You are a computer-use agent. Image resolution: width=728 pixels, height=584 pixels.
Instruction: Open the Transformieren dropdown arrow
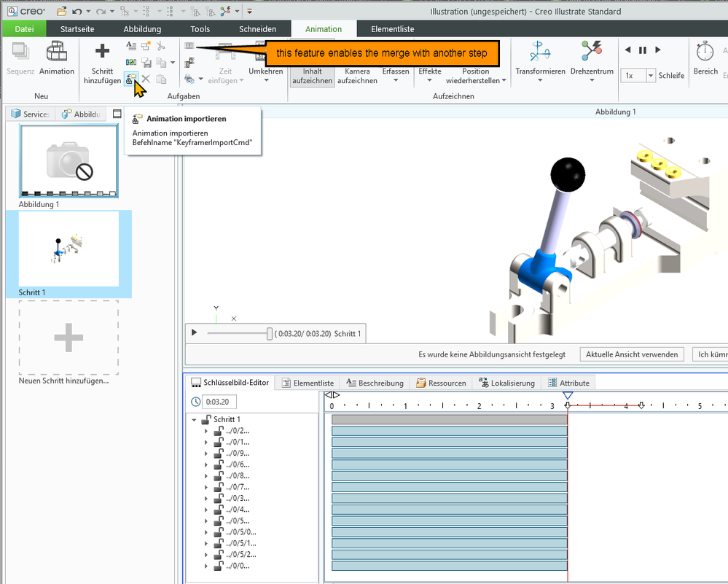(x=540, y=80)
